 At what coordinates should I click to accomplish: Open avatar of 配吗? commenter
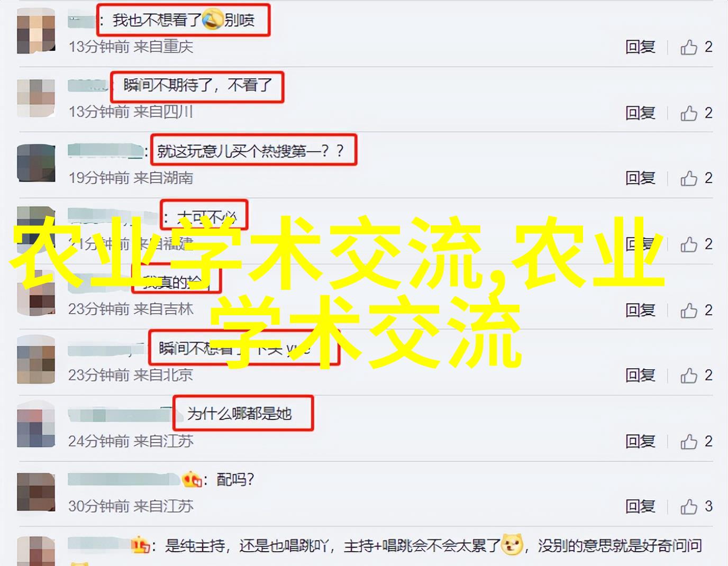pyautogui.click(x=36, y=492)
